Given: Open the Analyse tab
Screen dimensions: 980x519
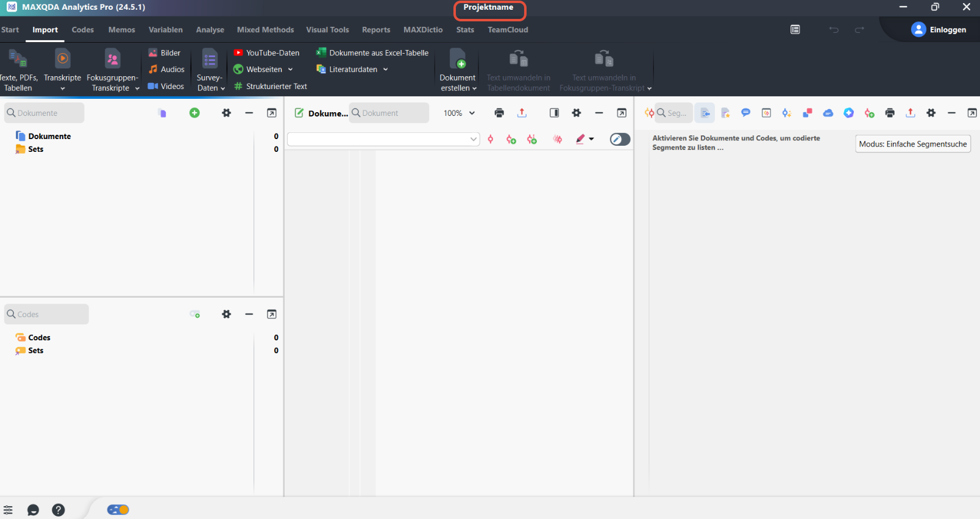Looking at the screenshot, I should click(x=210, y=30).
